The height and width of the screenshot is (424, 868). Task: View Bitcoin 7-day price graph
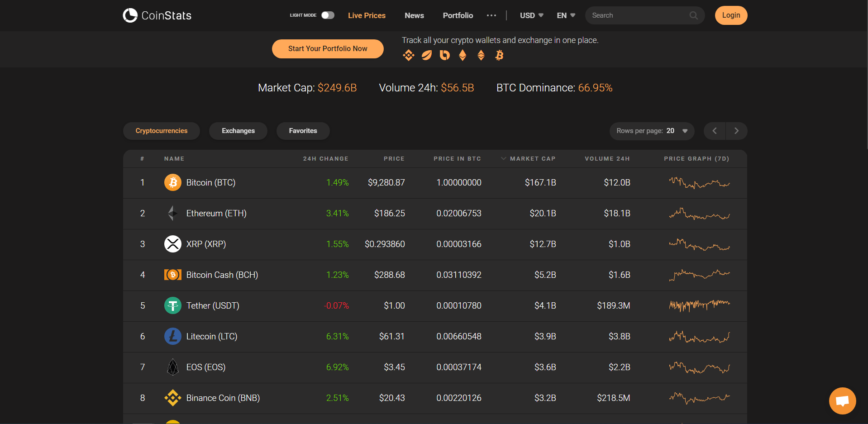(x=699, y=183)
